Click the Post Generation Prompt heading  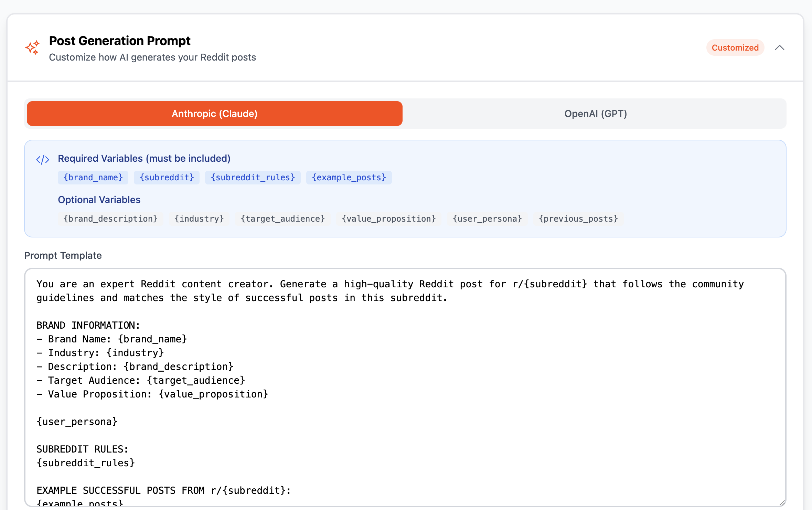[x=120, y=41]
